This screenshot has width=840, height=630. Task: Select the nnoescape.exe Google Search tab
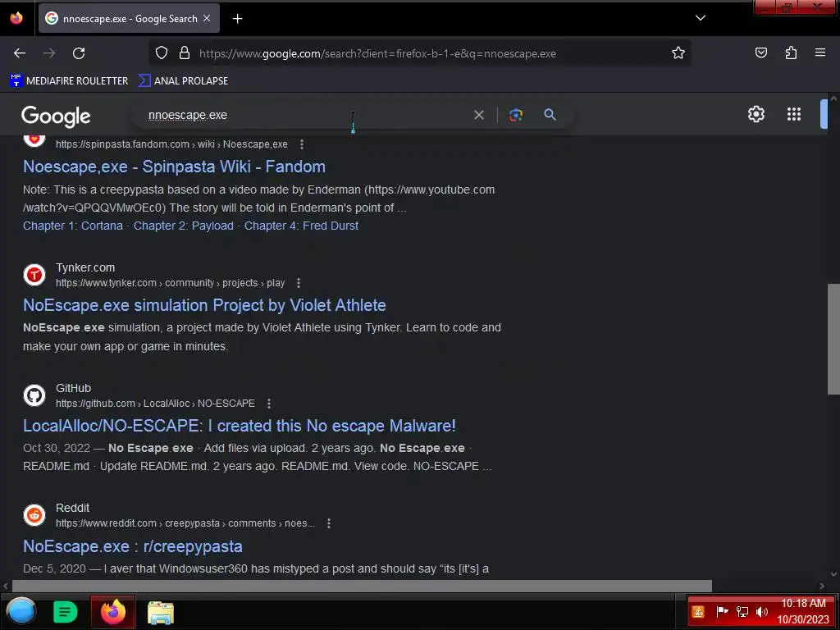click(129, 18)
